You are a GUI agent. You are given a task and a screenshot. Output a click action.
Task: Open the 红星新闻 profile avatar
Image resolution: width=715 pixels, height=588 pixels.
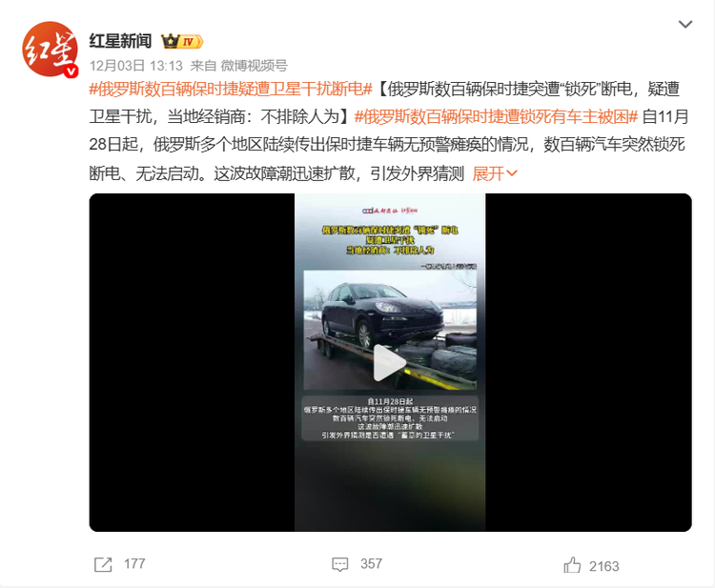point(50,49)
